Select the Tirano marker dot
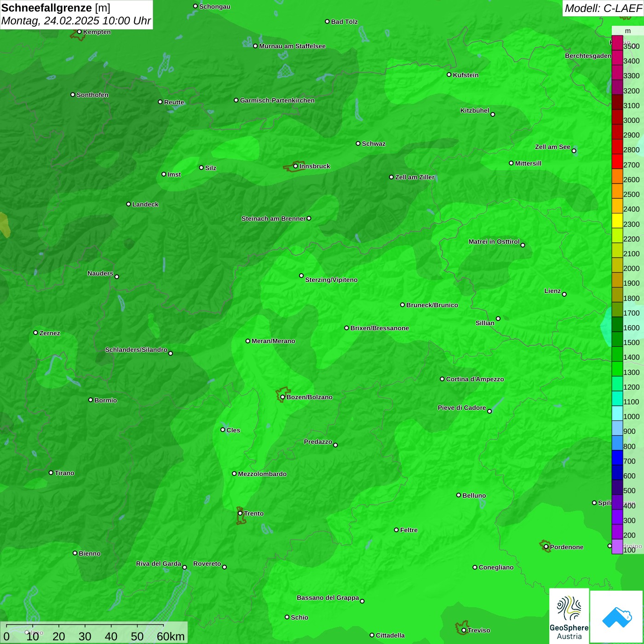644x644 pixels. (x=51, y=472)
